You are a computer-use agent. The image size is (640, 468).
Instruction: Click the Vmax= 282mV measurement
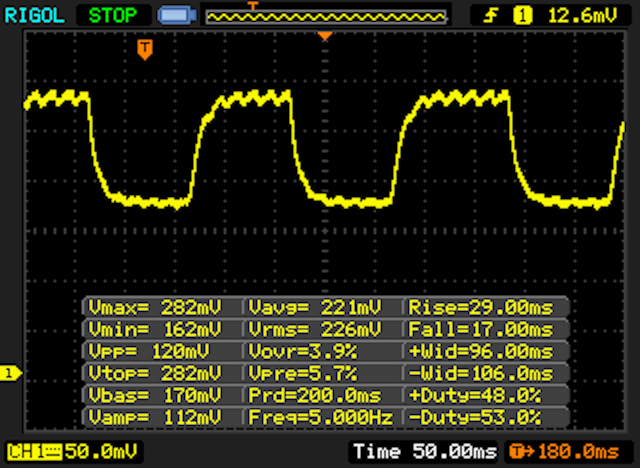(155, 307)
